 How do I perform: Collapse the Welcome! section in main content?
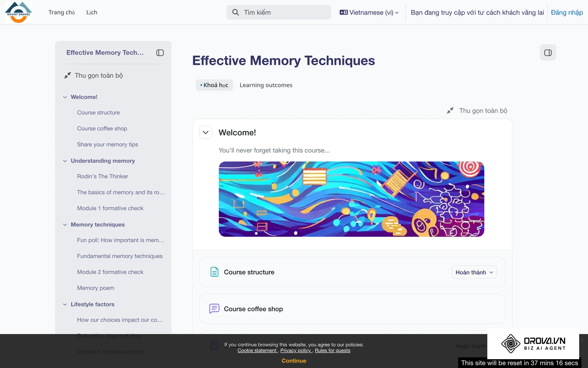(x=206, y=132)
